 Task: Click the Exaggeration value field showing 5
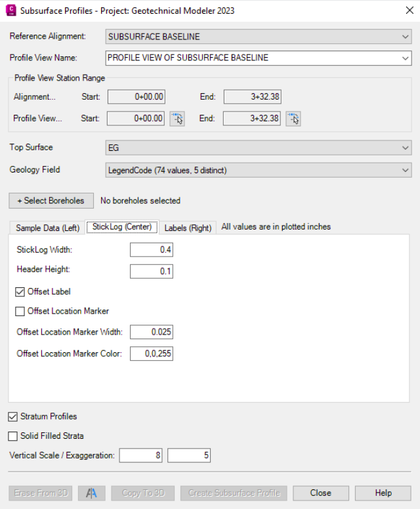[189, 455]
